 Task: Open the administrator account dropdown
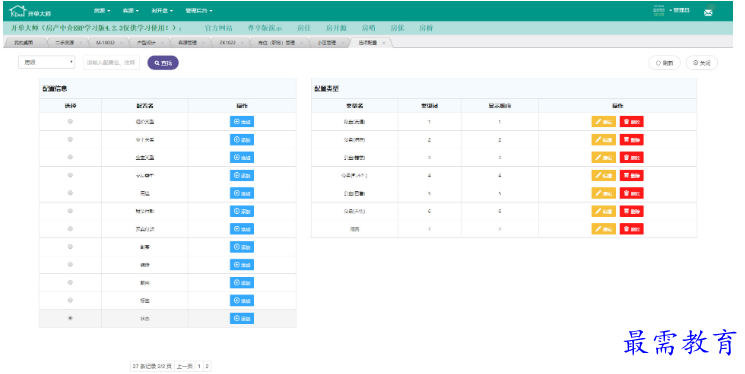point(679,10)
